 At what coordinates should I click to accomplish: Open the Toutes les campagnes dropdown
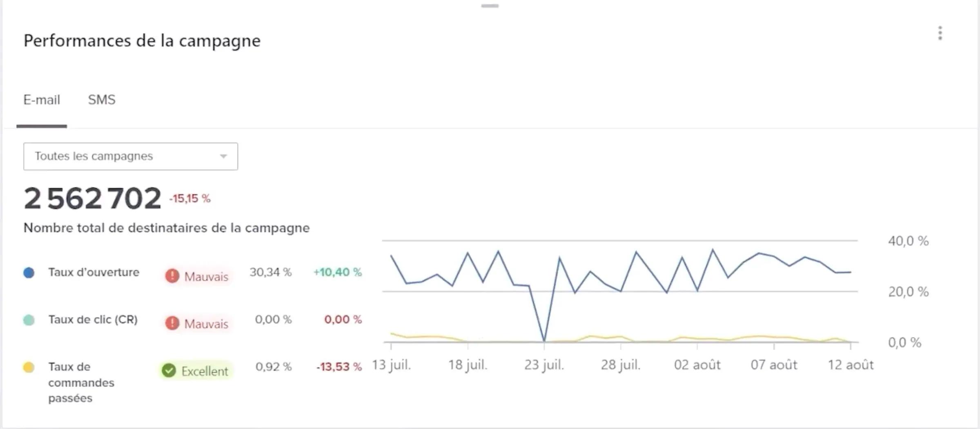(x=130, y=156)
